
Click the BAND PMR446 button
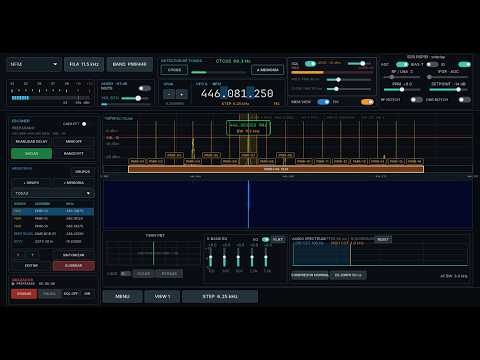pos(130,64)
